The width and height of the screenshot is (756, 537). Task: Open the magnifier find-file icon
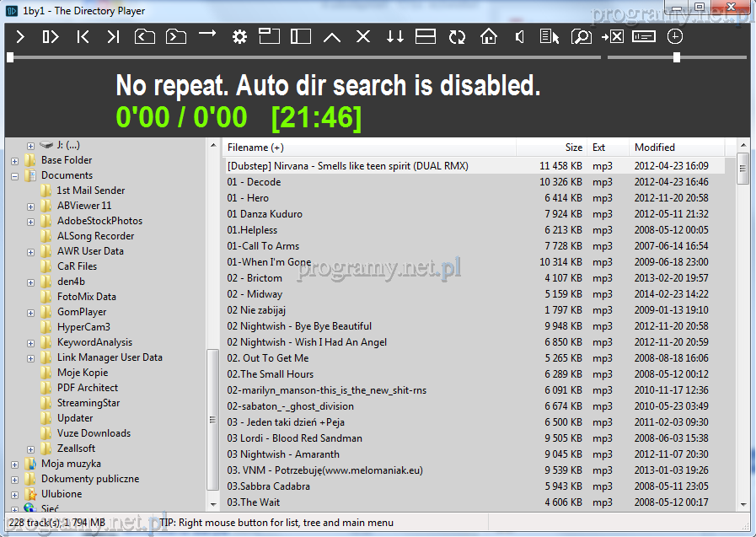click(x=581, y=36)
